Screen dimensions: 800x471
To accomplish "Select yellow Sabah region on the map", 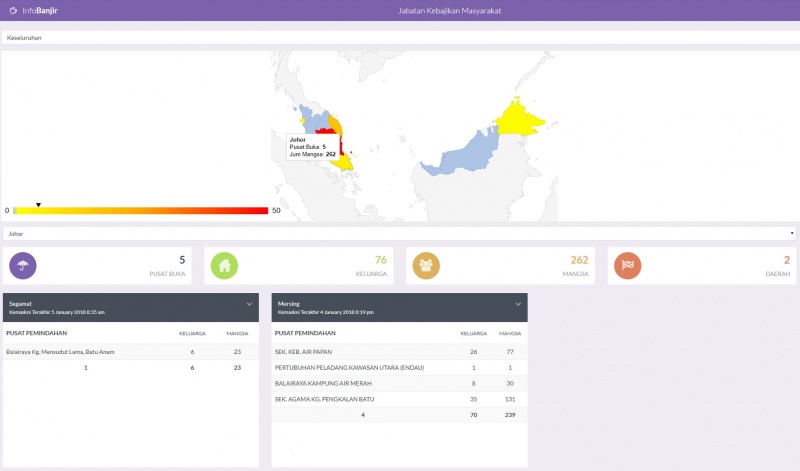I will point(519,118).
